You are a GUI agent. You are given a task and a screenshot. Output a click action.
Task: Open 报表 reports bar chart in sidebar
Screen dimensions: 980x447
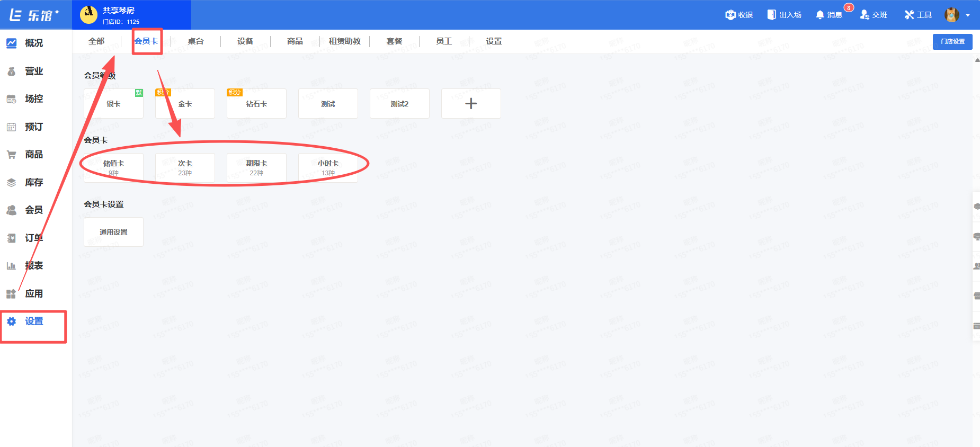tap(12, 266)
